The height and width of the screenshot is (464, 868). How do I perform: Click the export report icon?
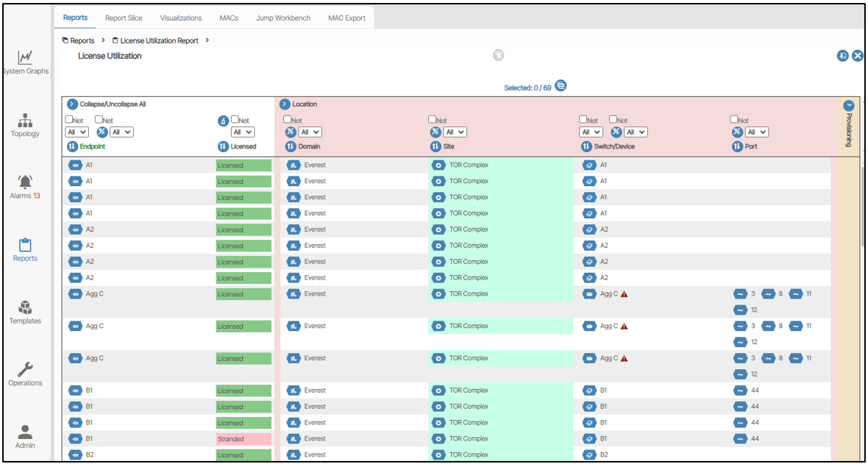coord(843,56)
